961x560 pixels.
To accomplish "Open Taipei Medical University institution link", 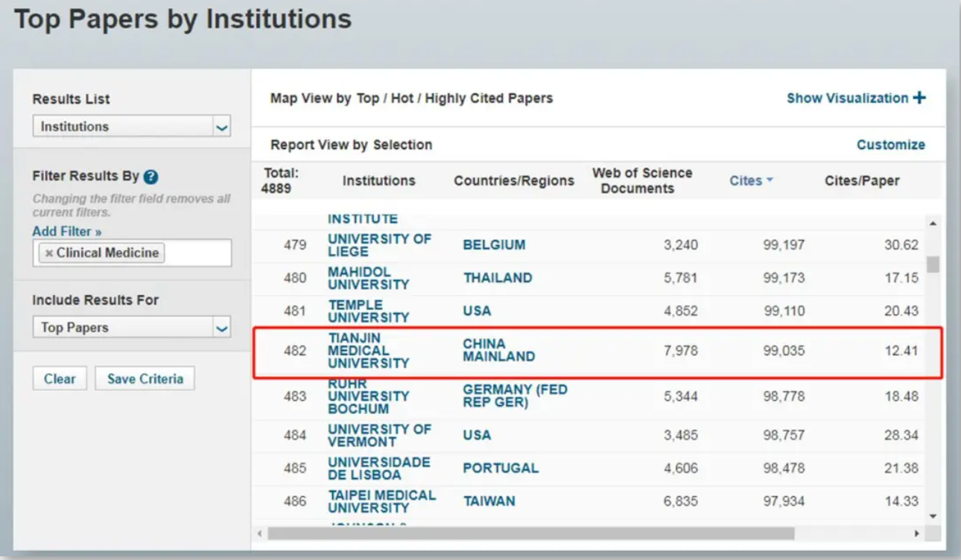I will [382, 501].
